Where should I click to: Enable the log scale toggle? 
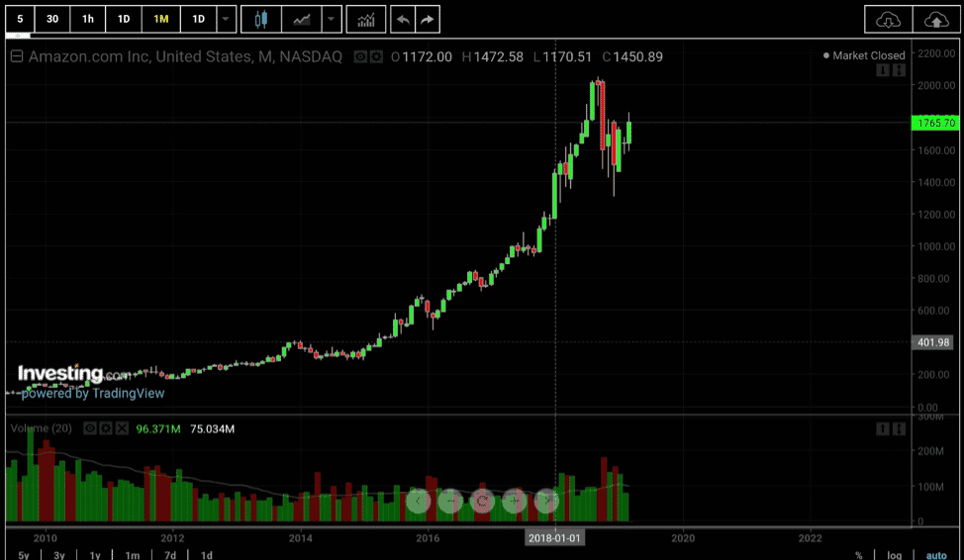pyautogui.click(x=894, y=555)
